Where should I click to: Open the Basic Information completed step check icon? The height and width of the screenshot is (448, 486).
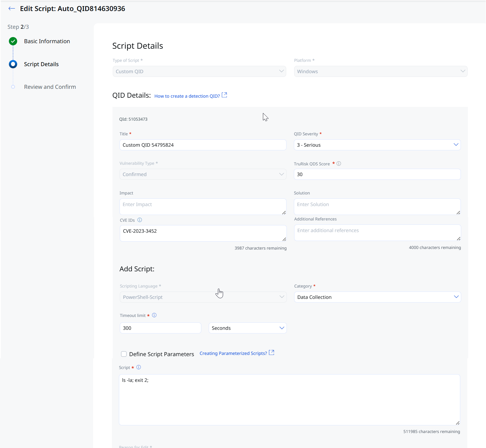tap(13, 41)
